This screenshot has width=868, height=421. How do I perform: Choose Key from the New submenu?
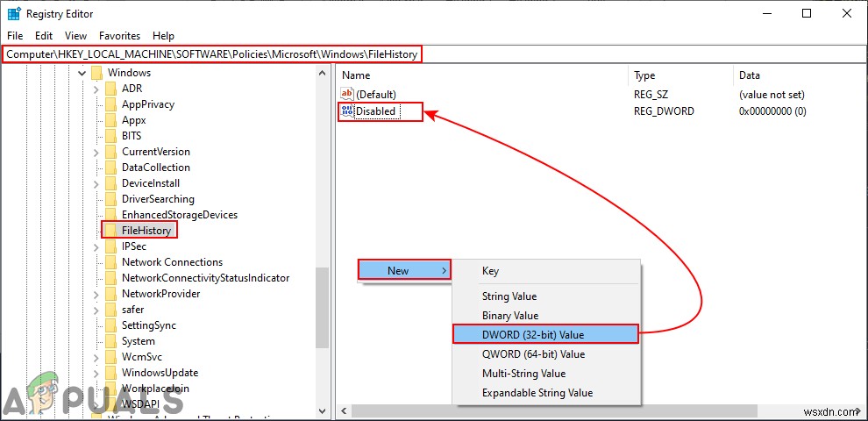click(x=546, y=271)
